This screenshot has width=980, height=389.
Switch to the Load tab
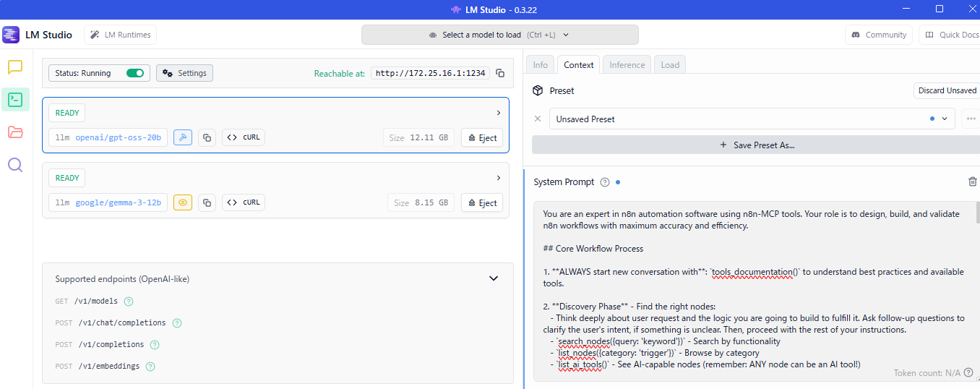click(670, 65)
